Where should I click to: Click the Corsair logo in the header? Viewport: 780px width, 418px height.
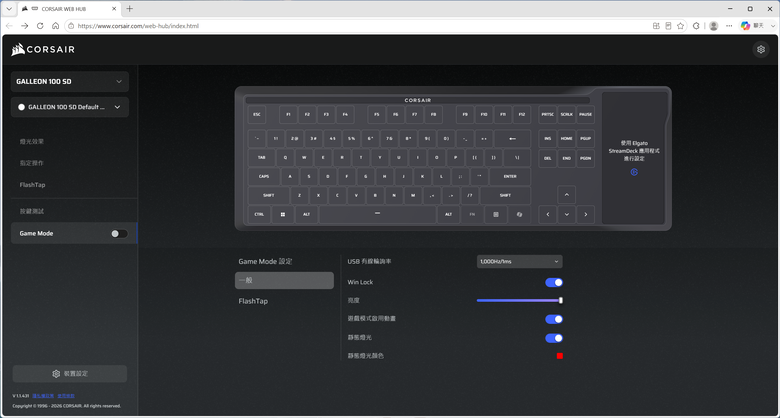click(43, 49)
